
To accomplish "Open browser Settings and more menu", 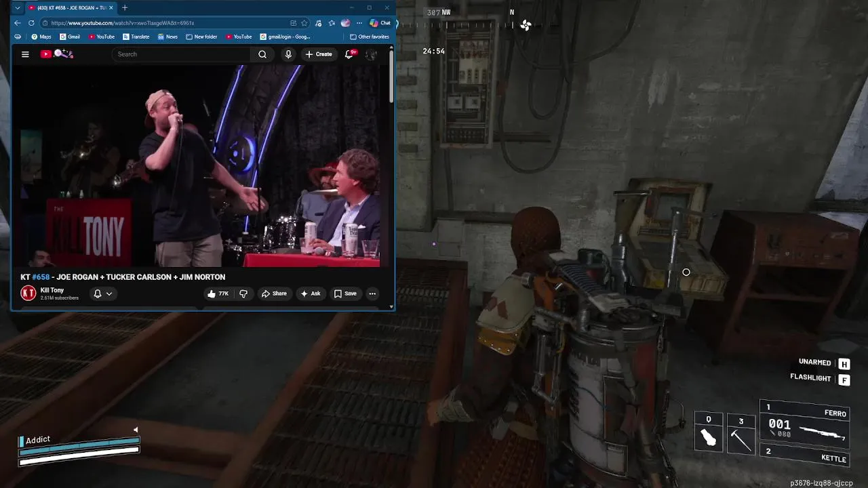I will point(359,23).
